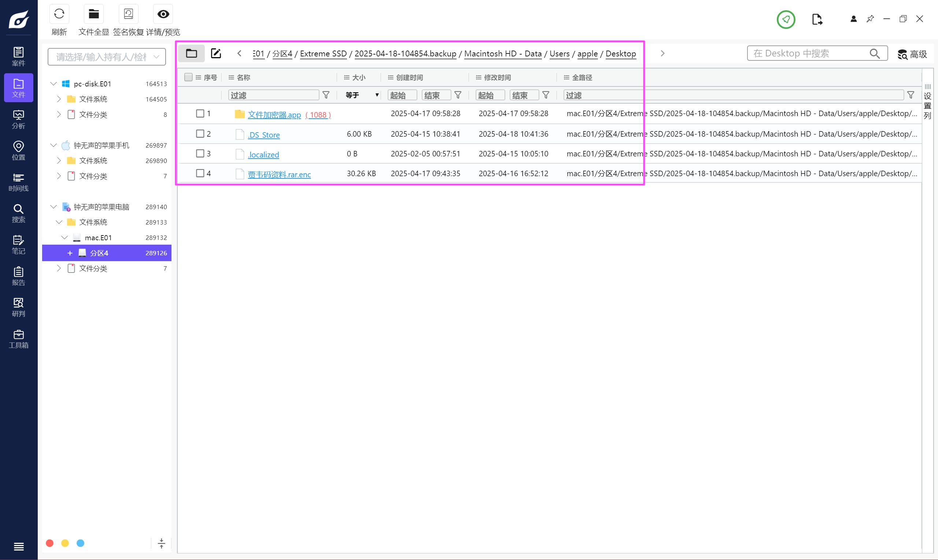938x560 pixels.
Task: Open the 报告 report section
Action: (x=18, y=276)
